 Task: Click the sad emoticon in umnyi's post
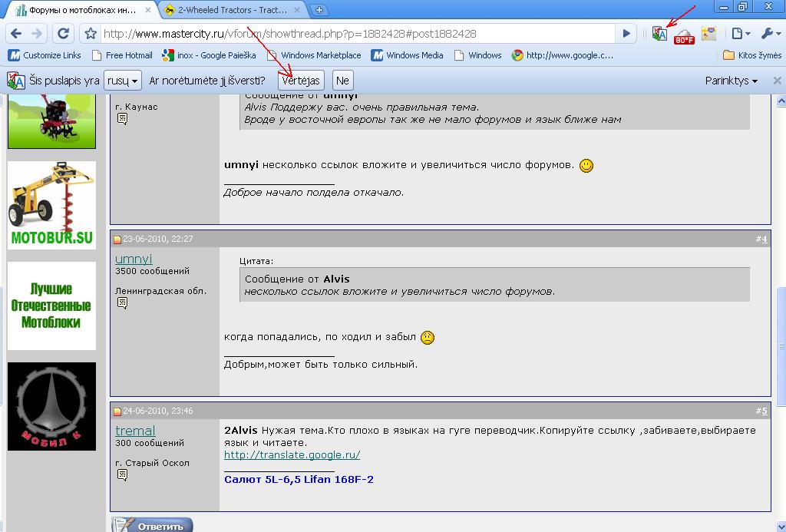(x=427, y=338)
